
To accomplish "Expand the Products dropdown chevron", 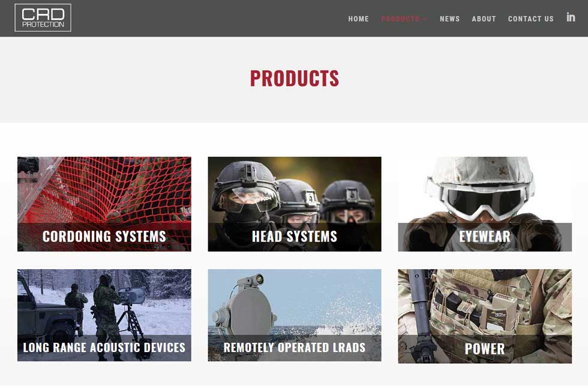I will click(x=425, y=19).
